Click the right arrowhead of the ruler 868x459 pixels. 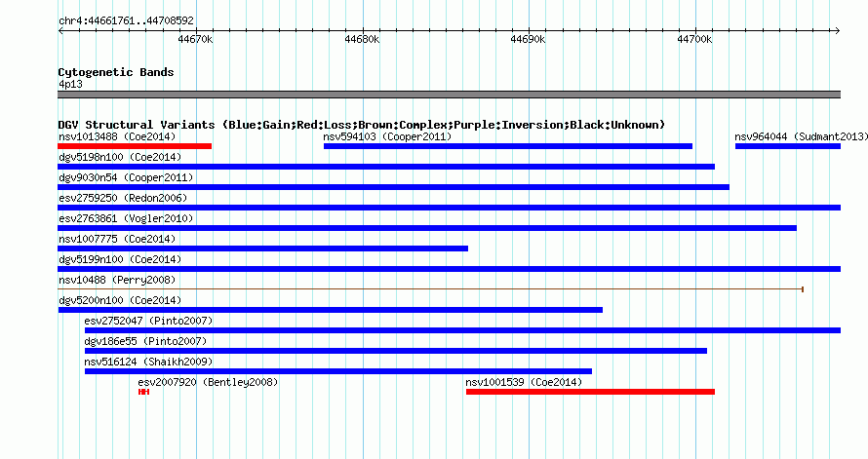[x=838, y=31]
